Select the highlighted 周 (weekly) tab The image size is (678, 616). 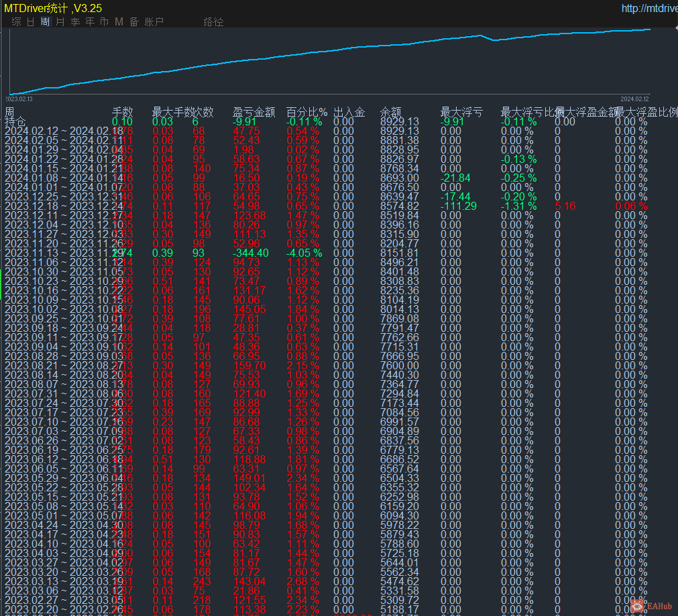pyautogui.click(x=46, y=21)
